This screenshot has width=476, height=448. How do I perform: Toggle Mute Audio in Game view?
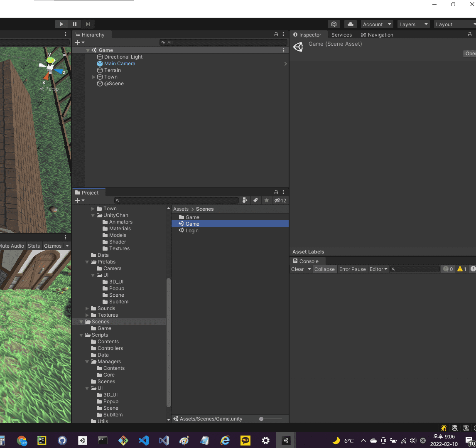[12, 246]
